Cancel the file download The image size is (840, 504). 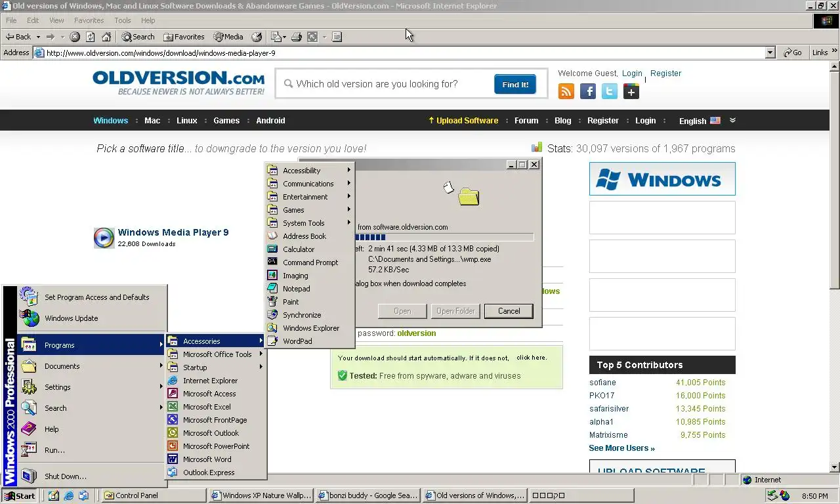point(509,311)
